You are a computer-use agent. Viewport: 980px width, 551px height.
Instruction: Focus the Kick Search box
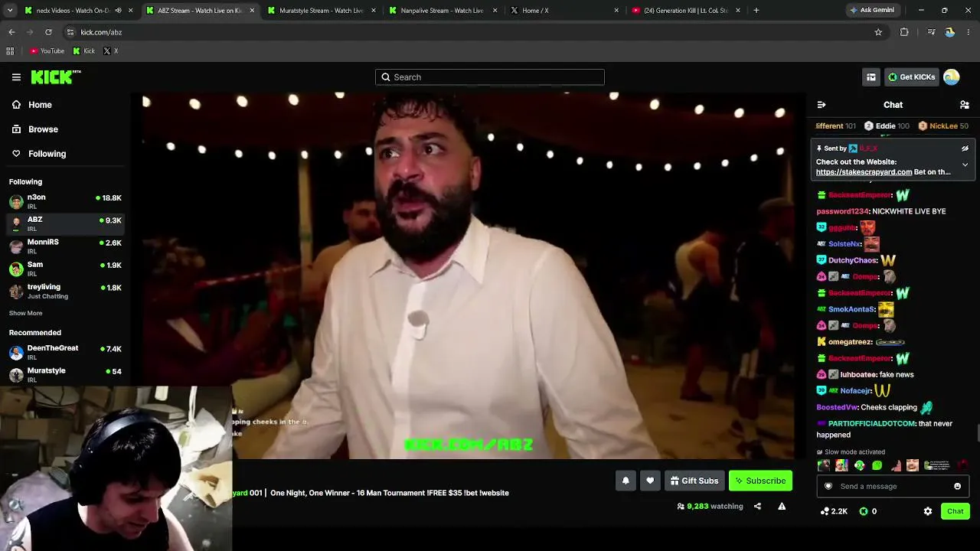tap(490, 77)
